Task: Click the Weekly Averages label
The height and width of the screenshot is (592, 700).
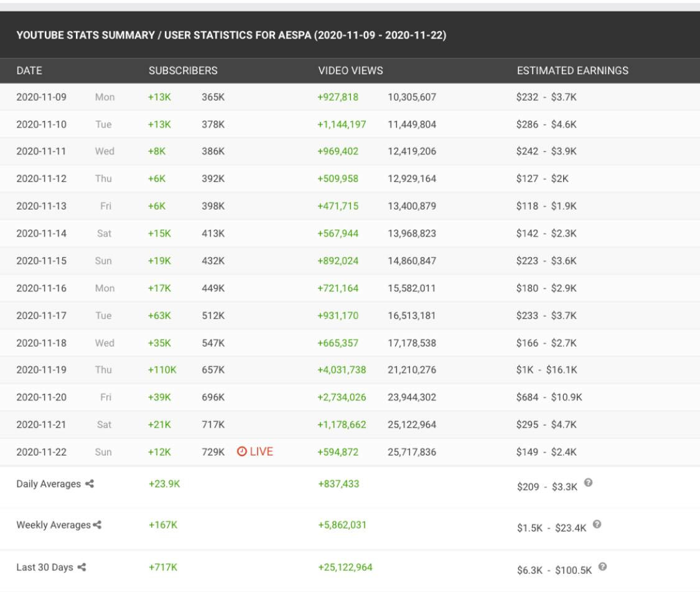Action: 53,525
